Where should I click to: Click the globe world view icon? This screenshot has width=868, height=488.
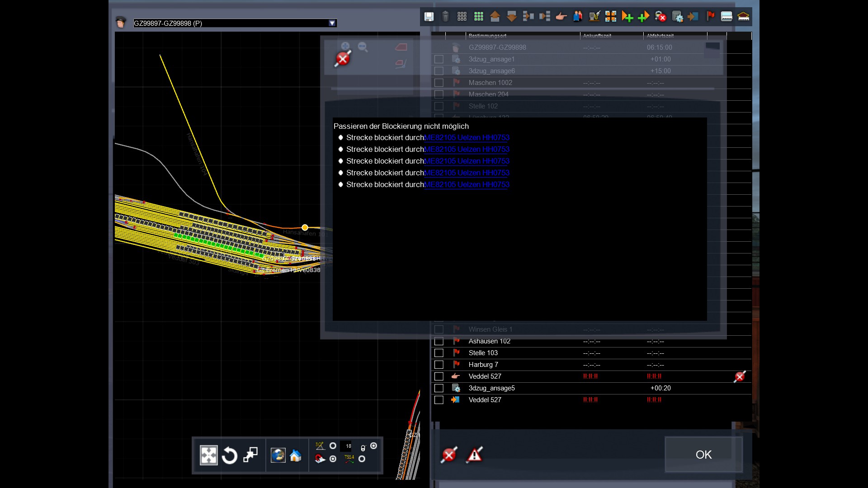(x=278, y=455)
